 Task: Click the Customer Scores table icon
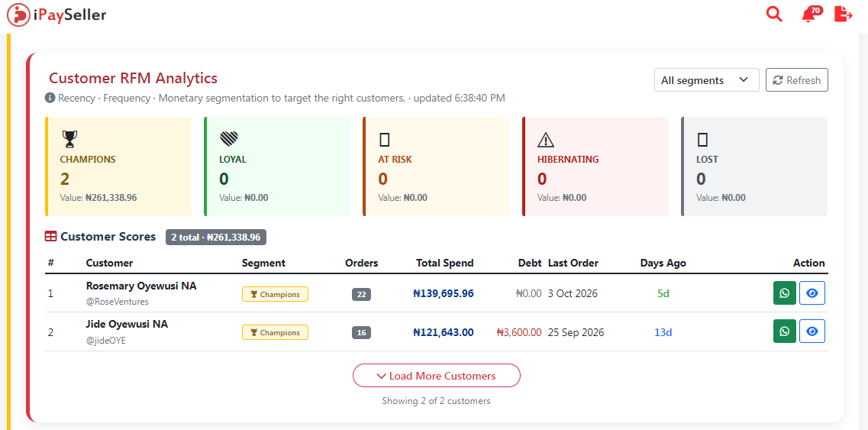pos(50,237)
